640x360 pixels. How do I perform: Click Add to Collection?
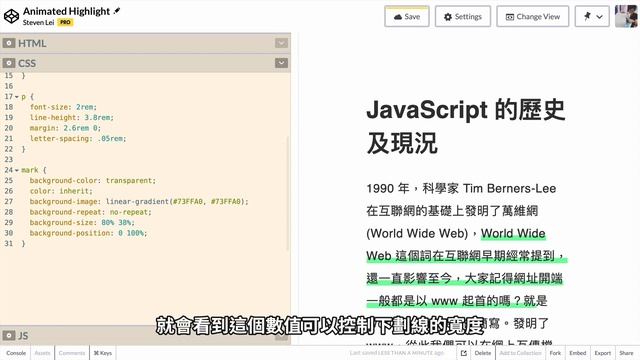point(520,353)
